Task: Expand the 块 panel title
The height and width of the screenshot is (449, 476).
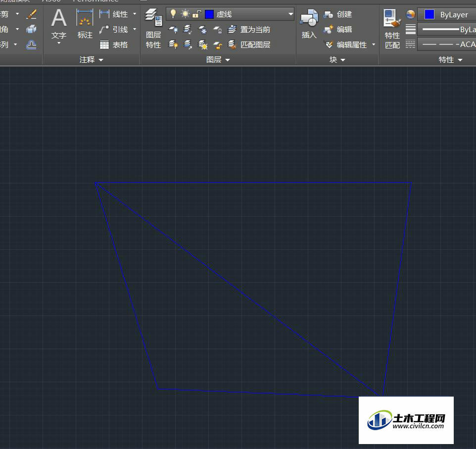Action: (337, 60)
